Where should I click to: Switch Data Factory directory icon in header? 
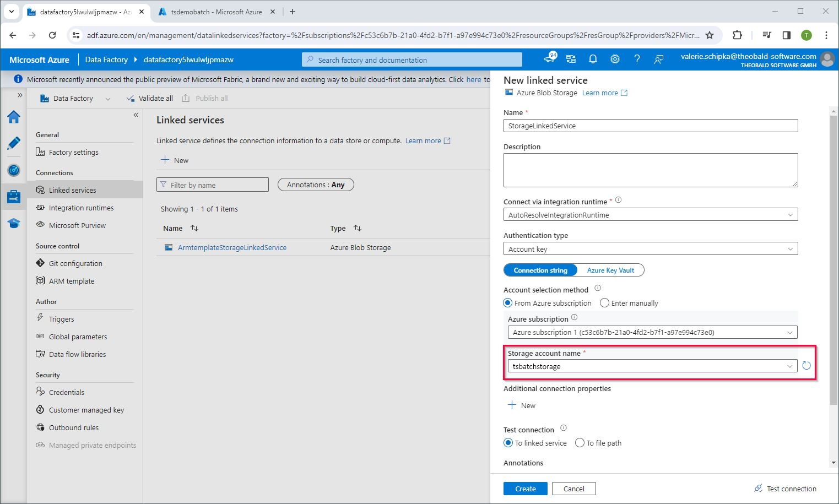coord(571,59)
